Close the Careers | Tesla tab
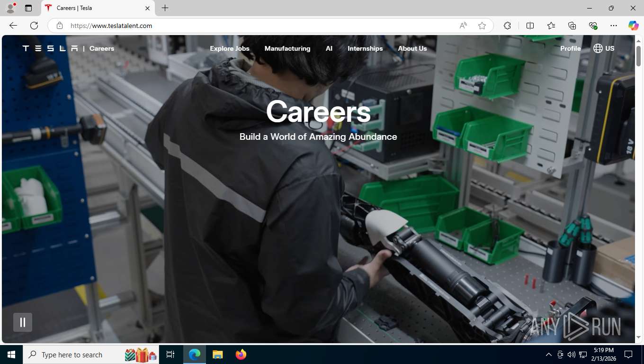The width and height of the screenshot is (644, 364). 147,8
